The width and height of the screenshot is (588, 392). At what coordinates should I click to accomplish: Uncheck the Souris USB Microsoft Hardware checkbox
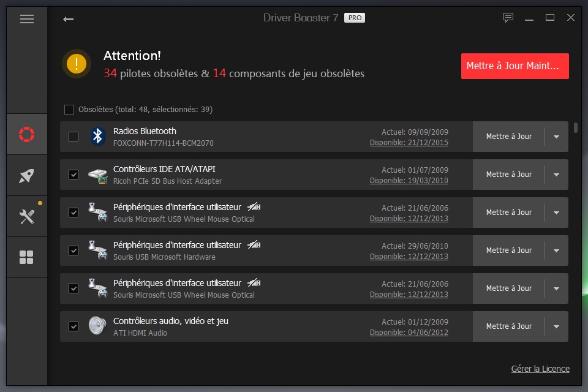coord(73,251)
